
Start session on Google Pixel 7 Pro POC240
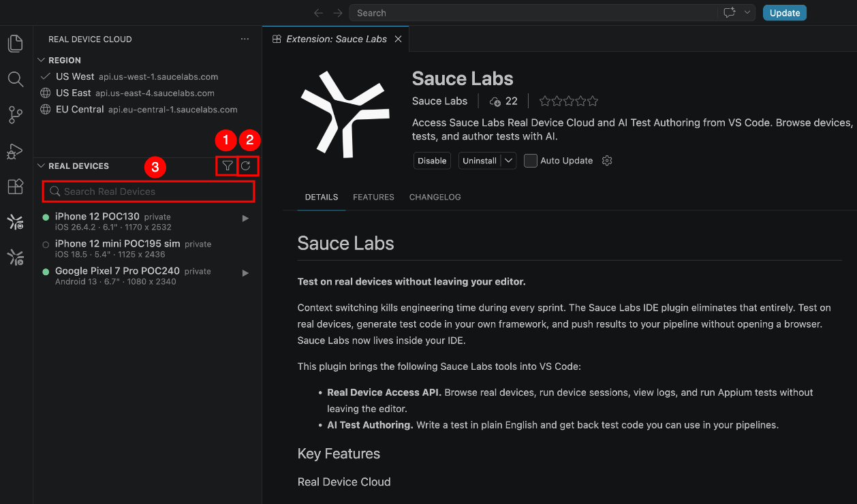246,273
